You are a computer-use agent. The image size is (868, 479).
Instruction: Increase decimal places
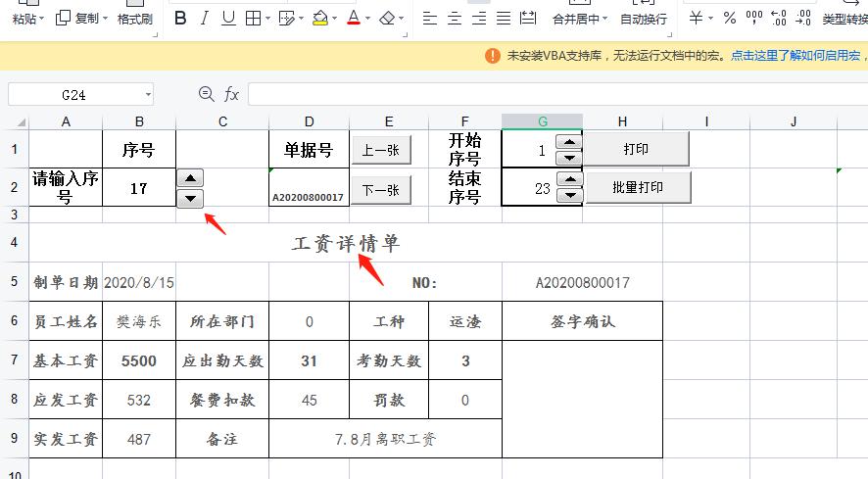pyautogui.click(x=778, y=19)
